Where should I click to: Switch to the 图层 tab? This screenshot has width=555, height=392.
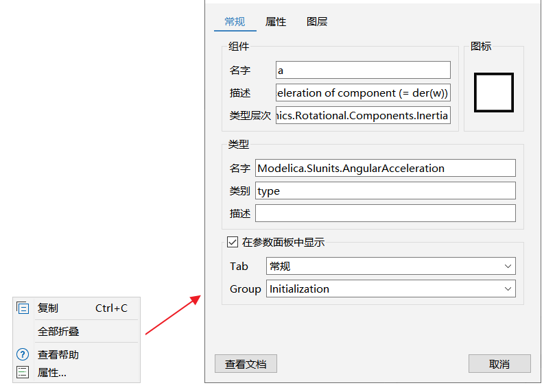coord(317,22)
